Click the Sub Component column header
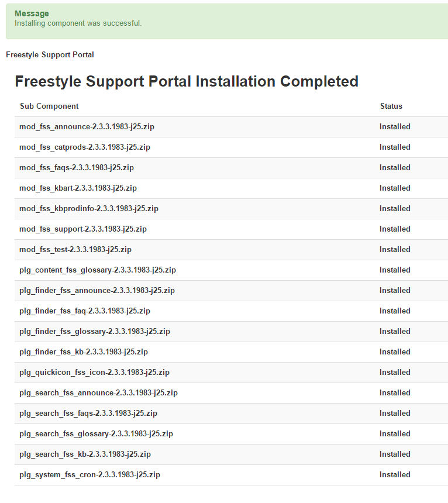Viewport: 448px width, 503px height. click(x=49, y=106)
